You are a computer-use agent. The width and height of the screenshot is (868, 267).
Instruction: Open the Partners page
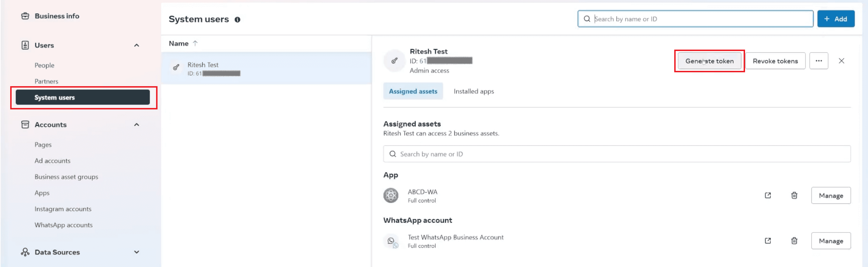(46, 81)
